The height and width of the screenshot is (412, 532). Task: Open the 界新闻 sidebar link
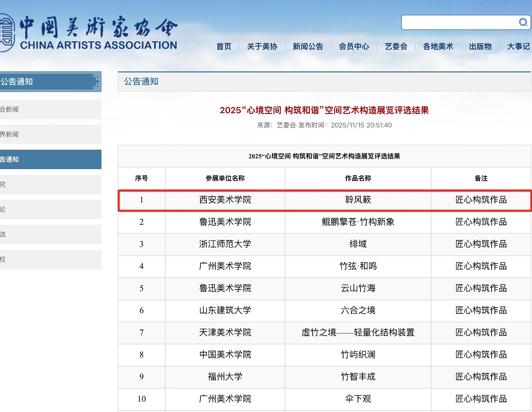(x=49, y=134)
